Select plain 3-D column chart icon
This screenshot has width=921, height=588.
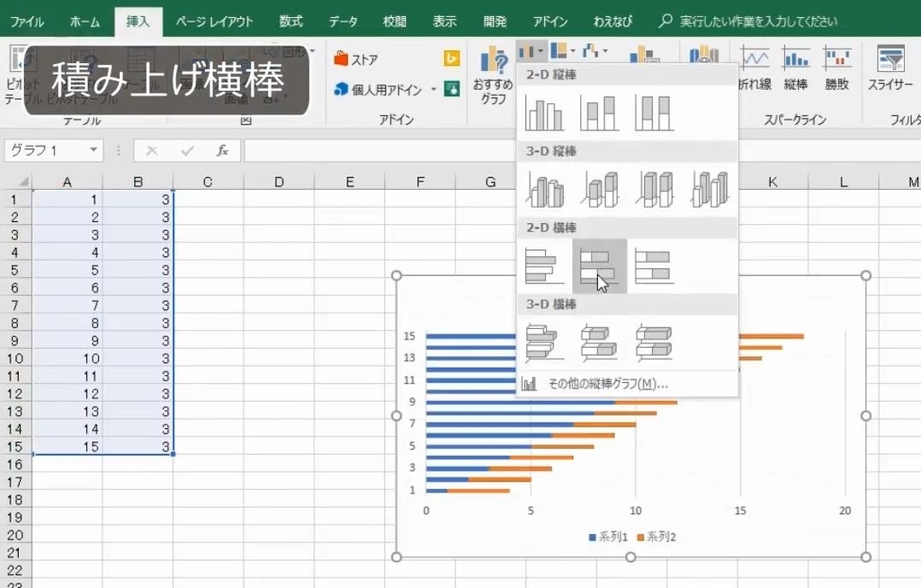tap(709, 189)
